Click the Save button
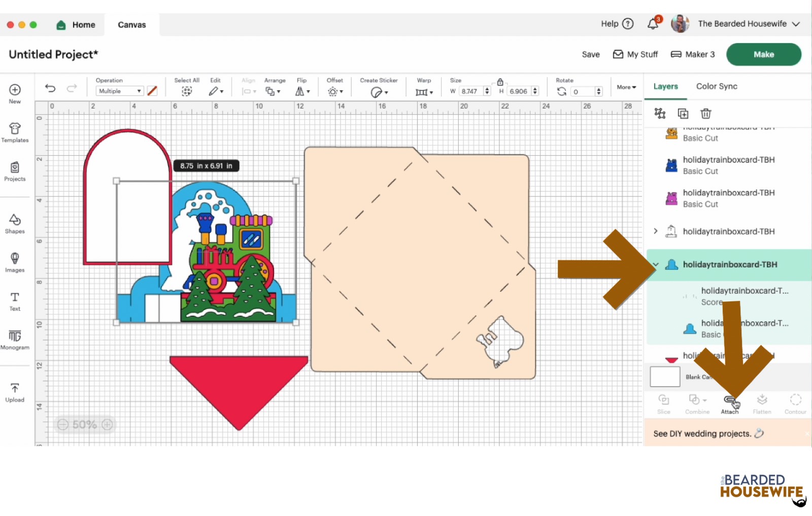812x516 pixels. pyautogui.click(x=591, y=54)
